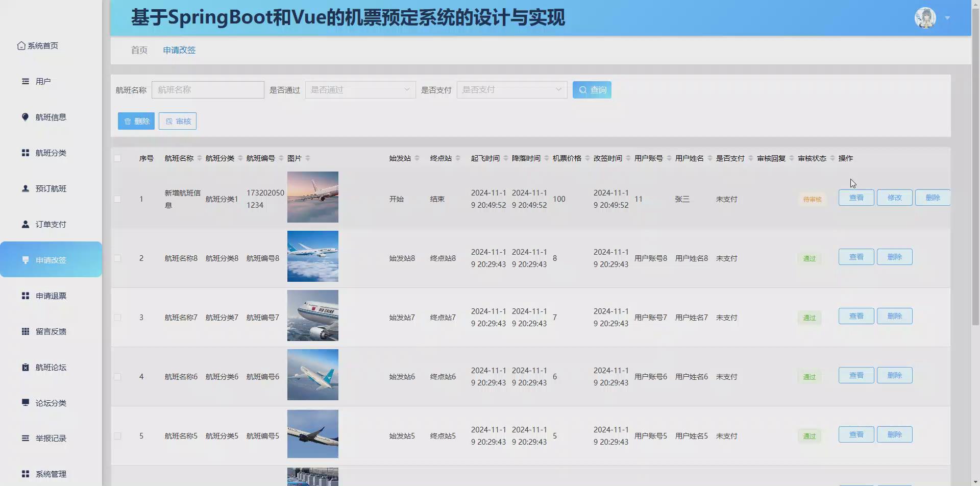Image resolution: width=980 pixels, height=486 pixels.
Task: Click 通过 status tag in 航班名称8 row
Action: (810, 258)
